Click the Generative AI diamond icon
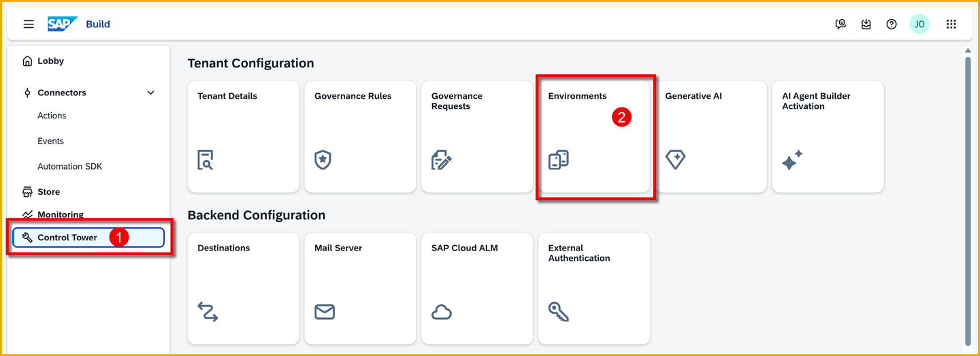 (x=675, y=160)
